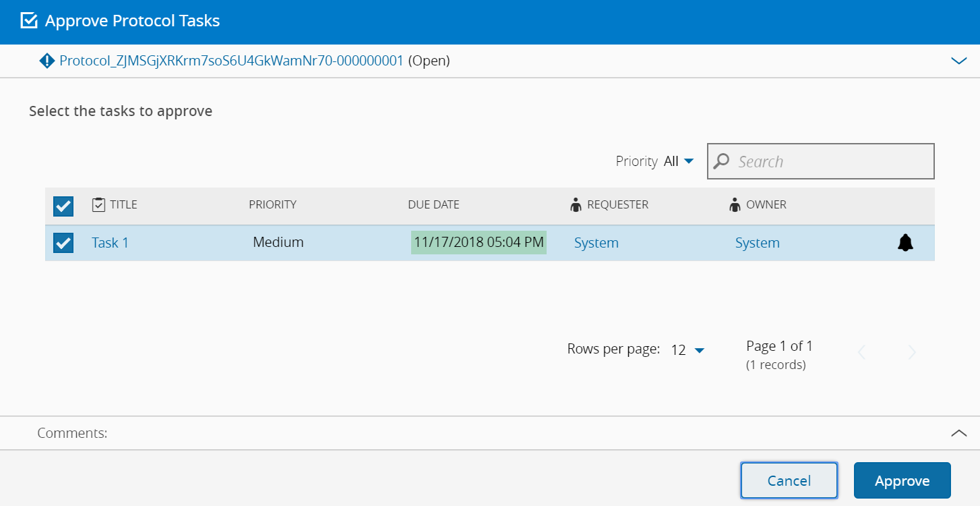Go to the previous page arrow
The height and width of the screenshot is (506, 980).
[x=861, y=352]
